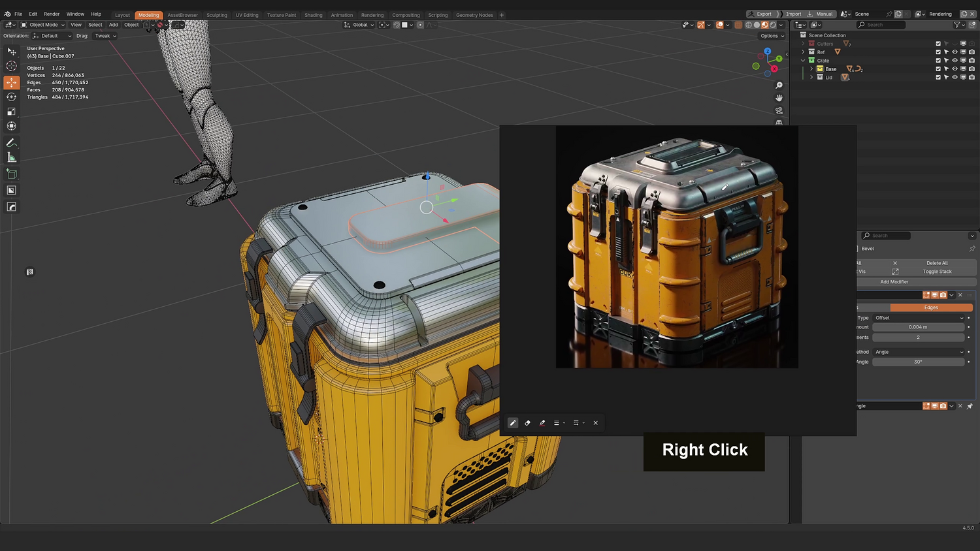Viewport: 980px width, 551px height.
Task: Open the Orientation Default dropdown
Action: point(52,36)
